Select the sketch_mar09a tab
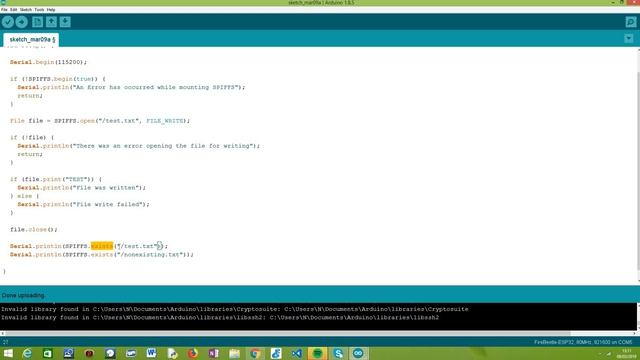Screen dimensions: 640x360 click(32, 40)
